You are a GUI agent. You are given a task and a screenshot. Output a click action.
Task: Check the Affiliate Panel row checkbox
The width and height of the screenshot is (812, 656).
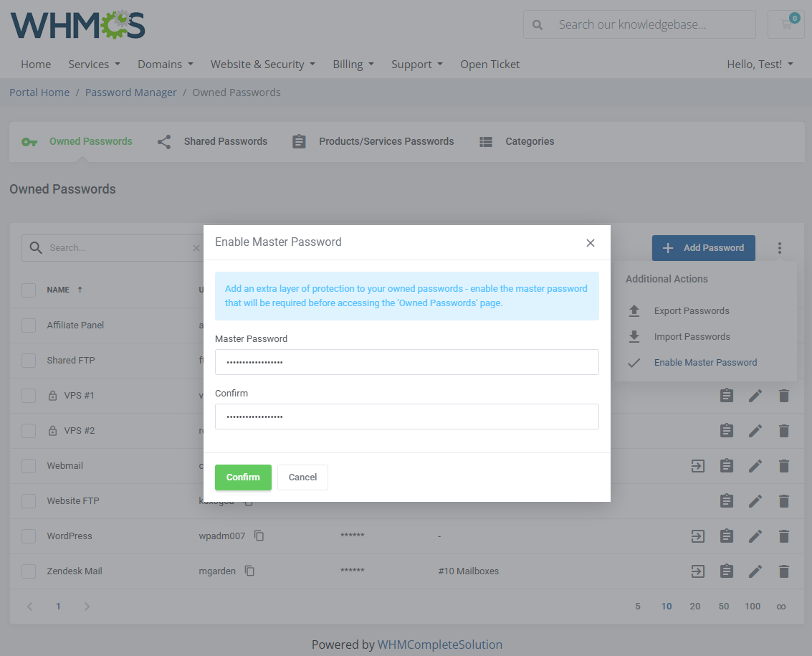pyautogui.click(x=29, y=325)
